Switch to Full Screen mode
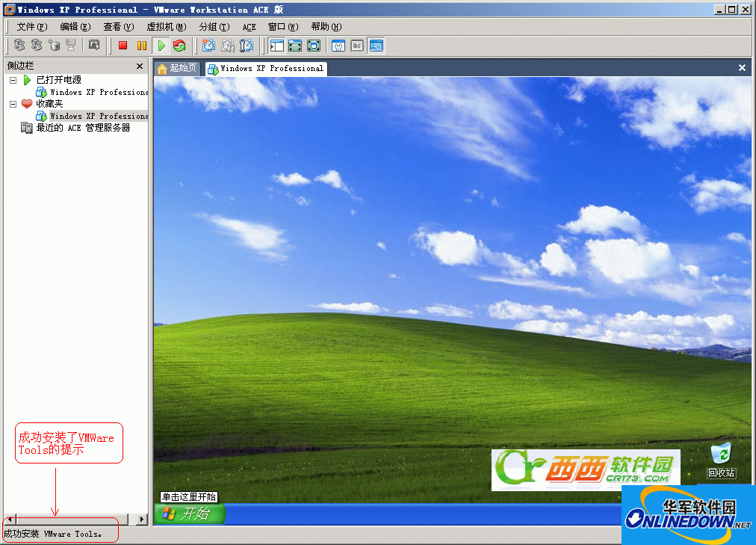 (314, 46)
